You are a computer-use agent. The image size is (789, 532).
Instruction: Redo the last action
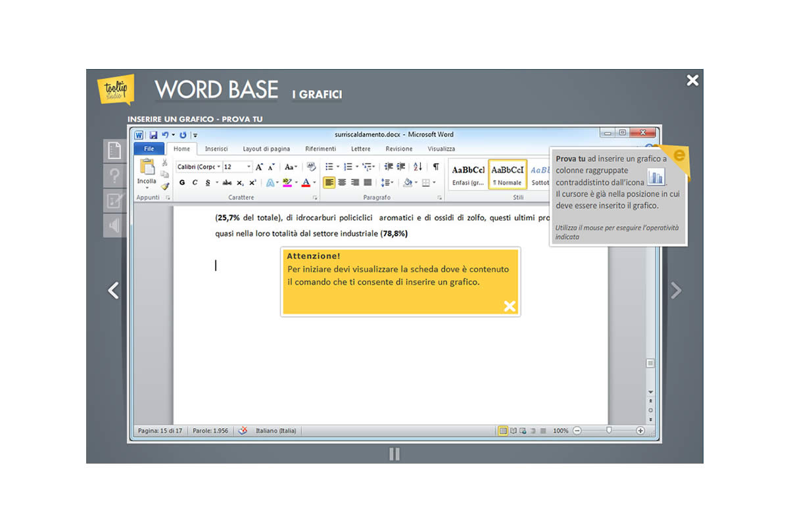(x=183, y=135)
